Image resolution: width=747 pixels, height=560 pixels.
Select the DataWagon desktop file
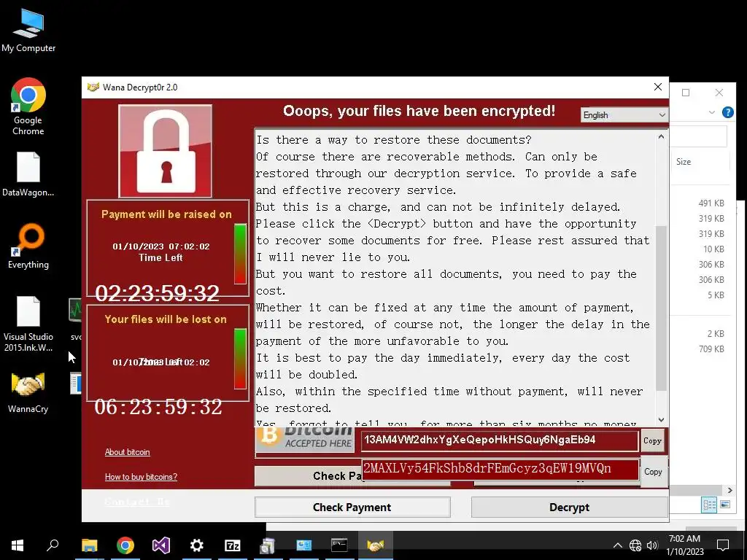point(28,174)
